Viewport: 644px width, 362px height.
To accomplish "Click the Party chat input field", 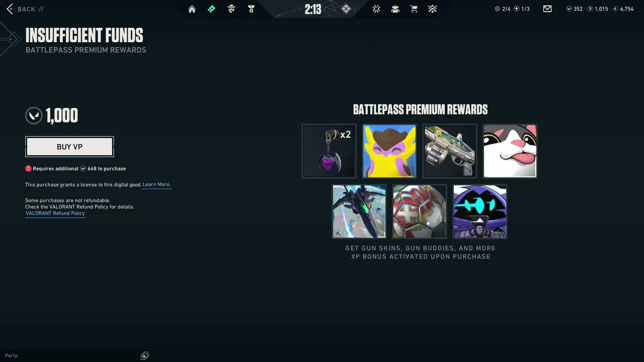I will 75,356.
